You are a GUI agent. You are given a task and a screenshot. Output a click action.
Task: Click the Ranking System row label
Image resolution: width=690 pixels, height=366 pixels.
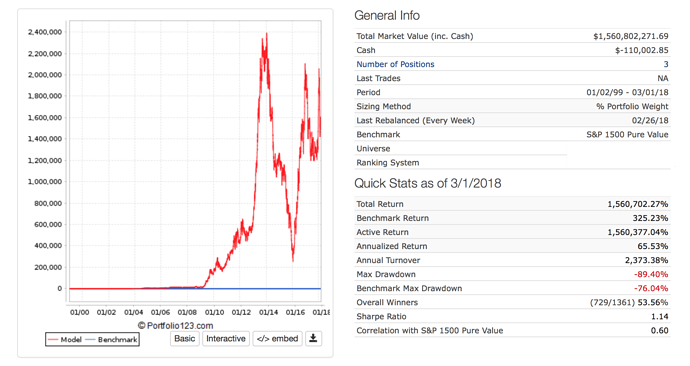coord(388,163)
